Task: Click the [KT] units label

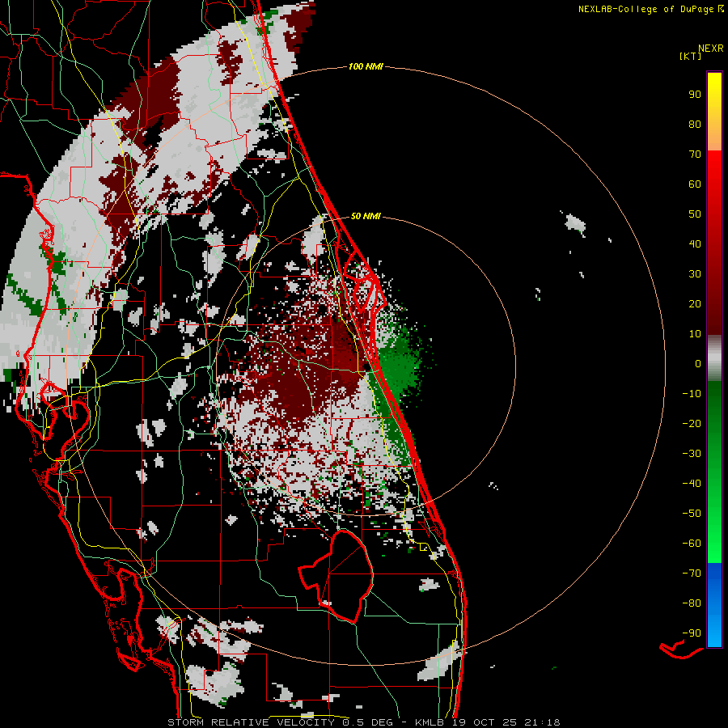Action: tap(691, 56)
